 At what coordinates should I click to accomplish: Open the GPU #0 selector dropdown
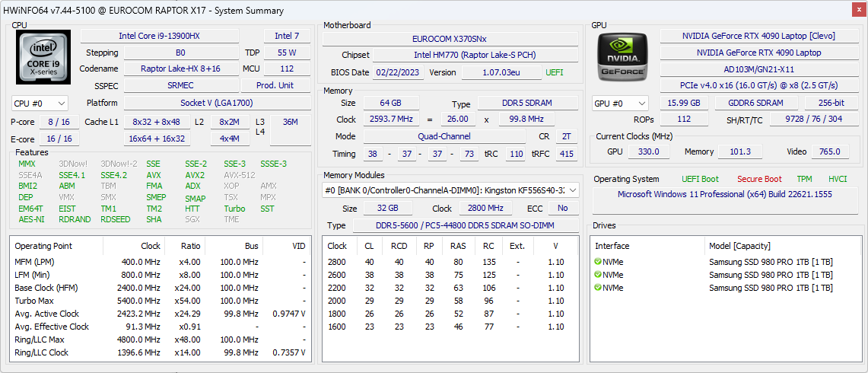click(x=620, y=103)
